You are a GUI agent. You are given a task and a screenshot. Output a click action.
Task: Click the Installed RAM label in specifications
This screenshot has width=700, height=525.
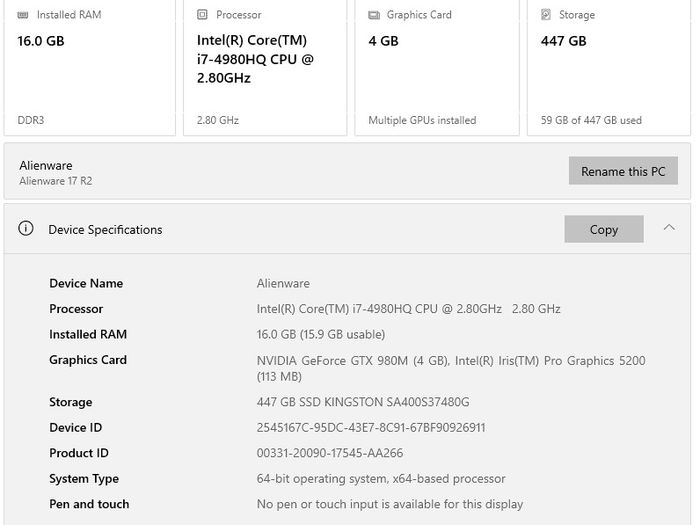(88, 334)
